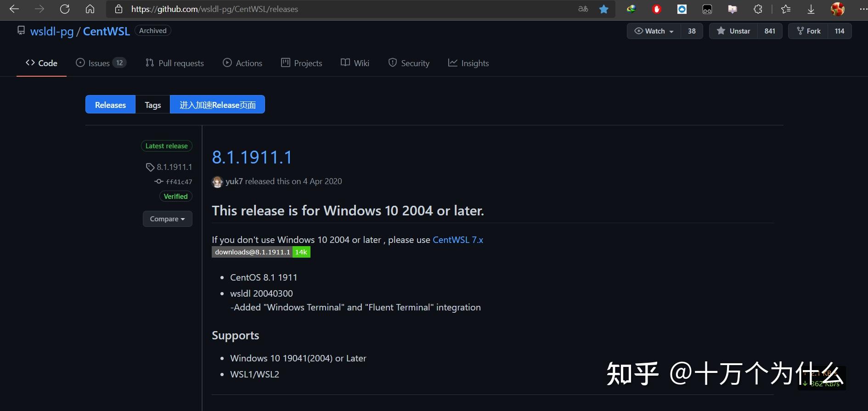Click the 进入加速Release页面 button
Image resolution: width=868 pixels, height=411 pixels.
point(217,105)
